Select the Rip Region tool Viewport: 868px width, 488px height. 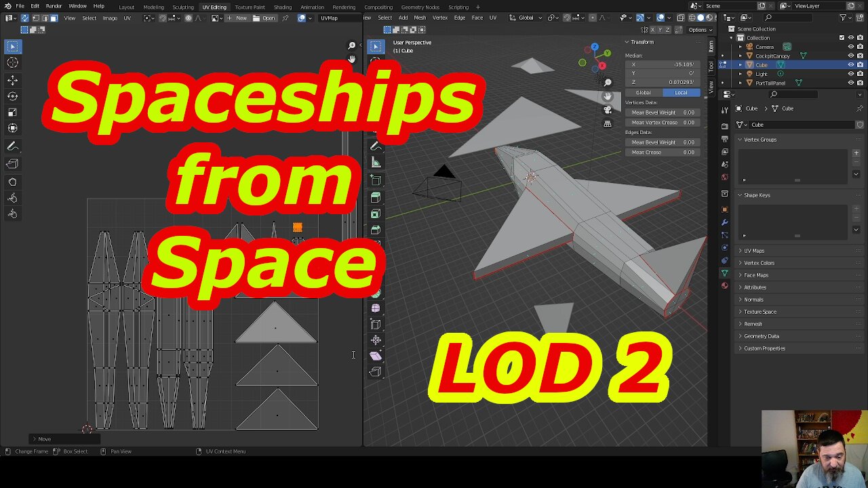376,371
